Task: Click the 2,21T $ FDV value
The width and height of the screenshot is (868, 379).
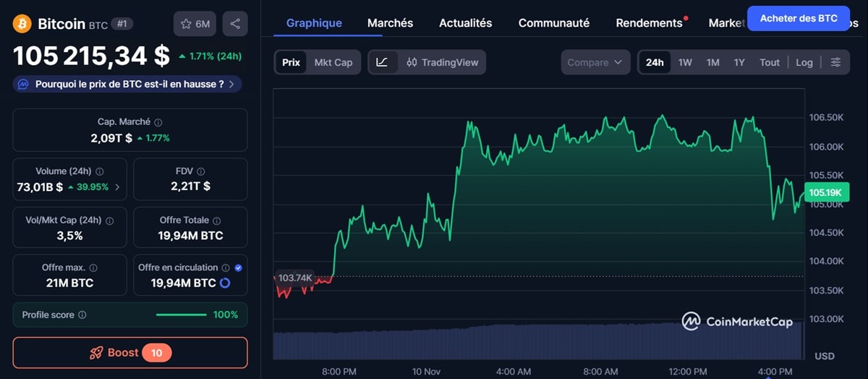Action: [191, 186]
